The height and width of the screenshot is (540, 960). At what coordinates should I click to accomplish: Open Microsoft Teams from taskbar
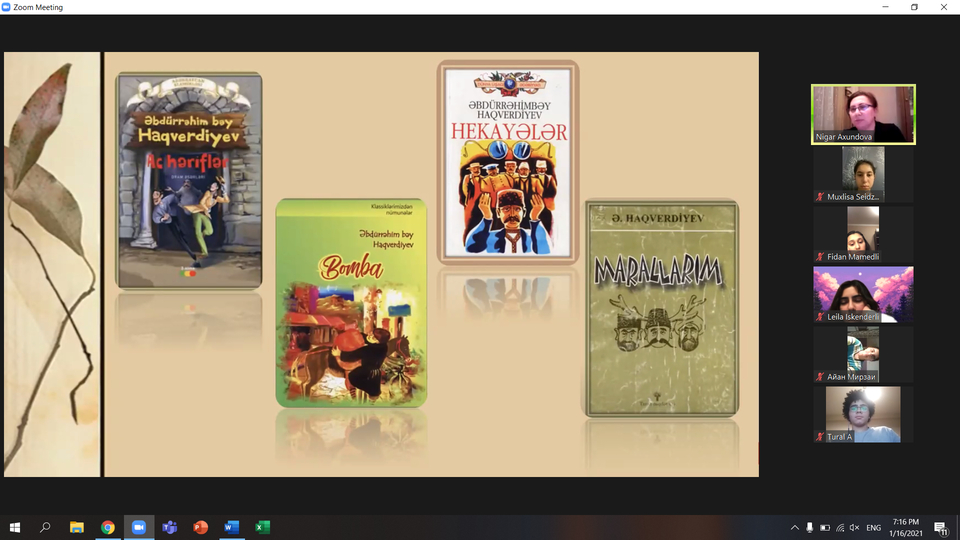[x=170, y=527]
